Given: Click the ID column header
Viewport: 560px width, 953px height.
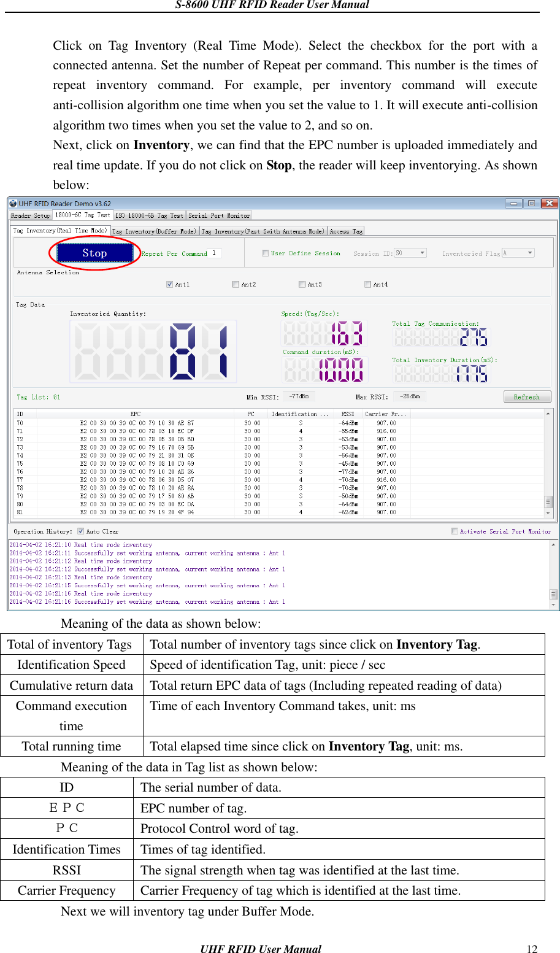Looking at the screenshot, I should coord(26,414).
